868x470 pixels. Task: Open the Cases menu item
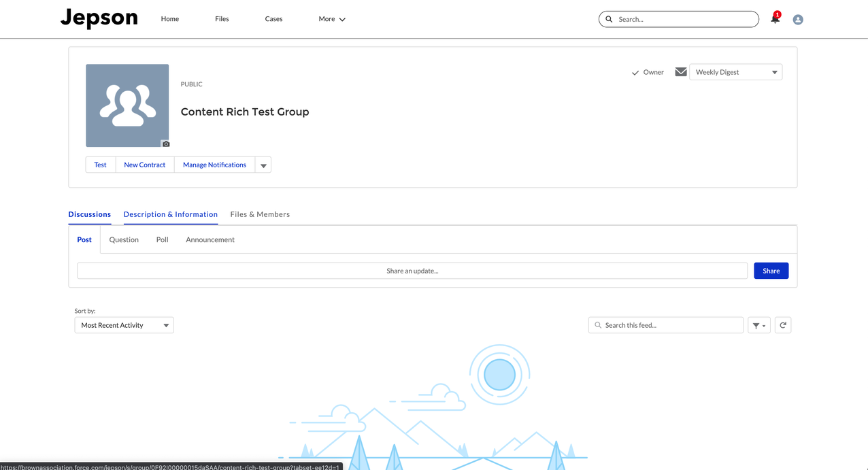point(273,19)
